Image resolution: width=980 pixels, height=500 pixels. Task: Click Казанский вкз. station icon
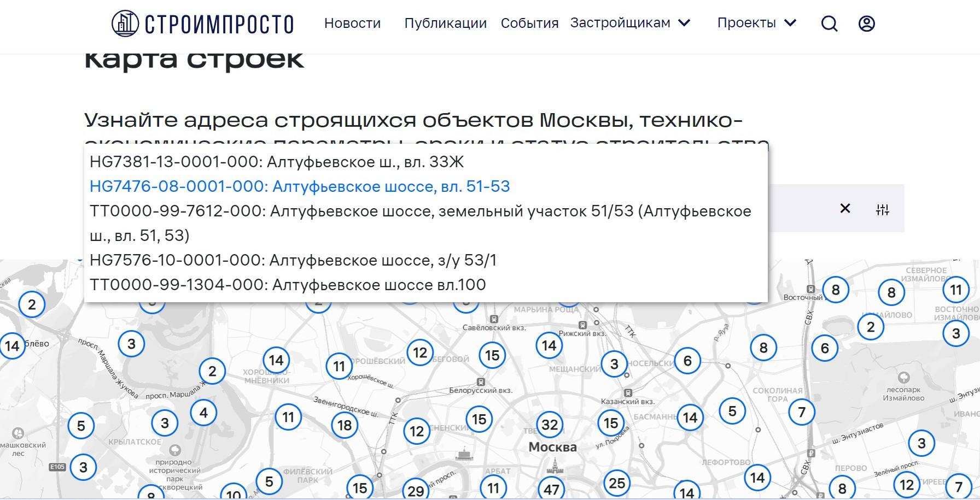coord(628,393)
